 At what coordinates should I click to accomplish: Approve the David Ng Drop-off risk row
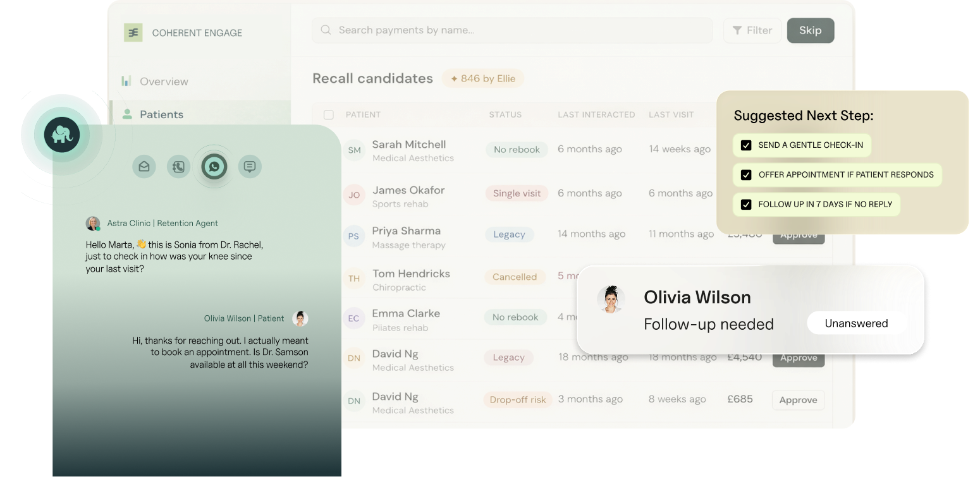[798, 400]
